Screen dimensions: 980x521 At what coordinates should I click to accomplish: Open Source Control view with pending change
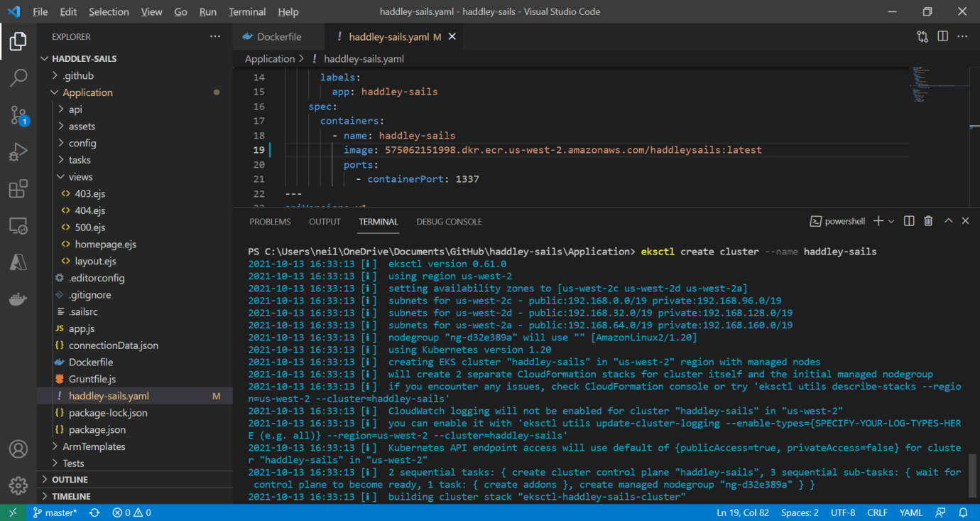18,115
